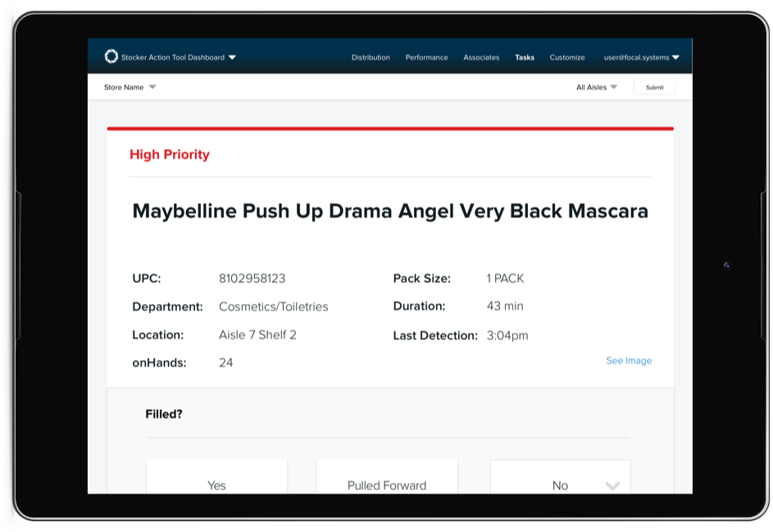Open the Store Name dropdown
This screenshot has width=773, height=532.
(x=130, y=87)
